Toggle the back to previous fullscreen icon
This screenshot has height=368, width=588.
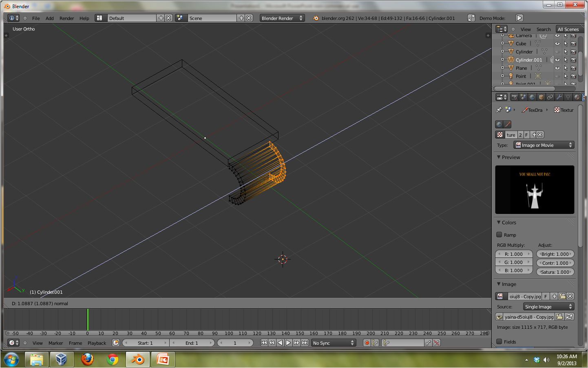tap(471, 18)
